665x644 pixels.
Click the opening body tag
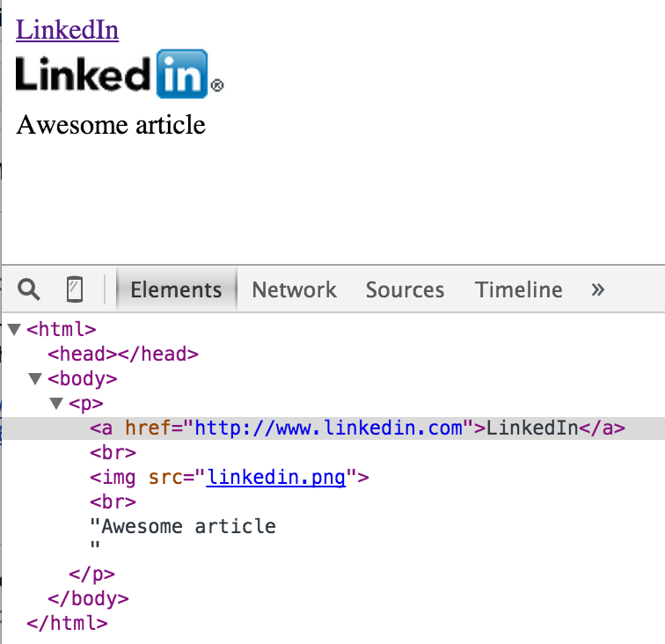[83, 378]
